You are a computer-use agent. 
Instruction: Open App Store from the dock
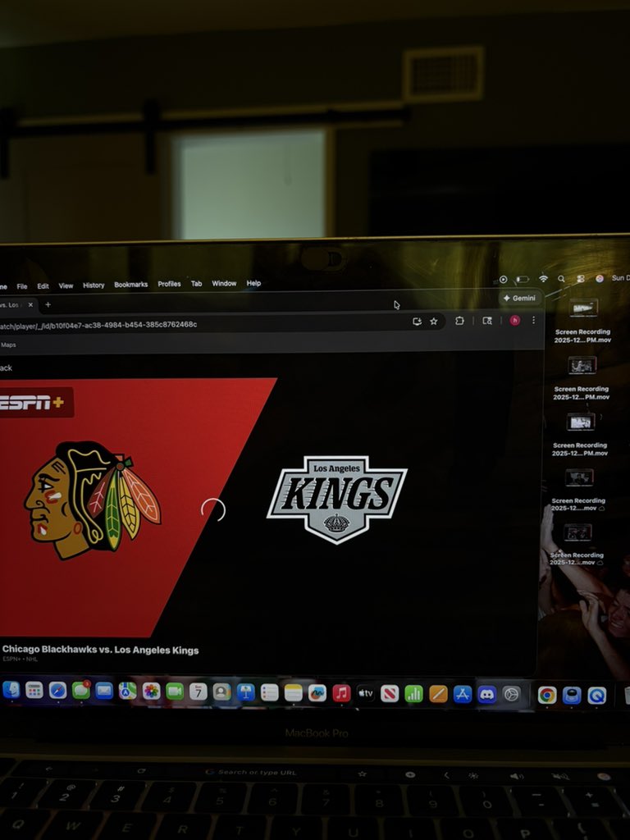(463, 694)
